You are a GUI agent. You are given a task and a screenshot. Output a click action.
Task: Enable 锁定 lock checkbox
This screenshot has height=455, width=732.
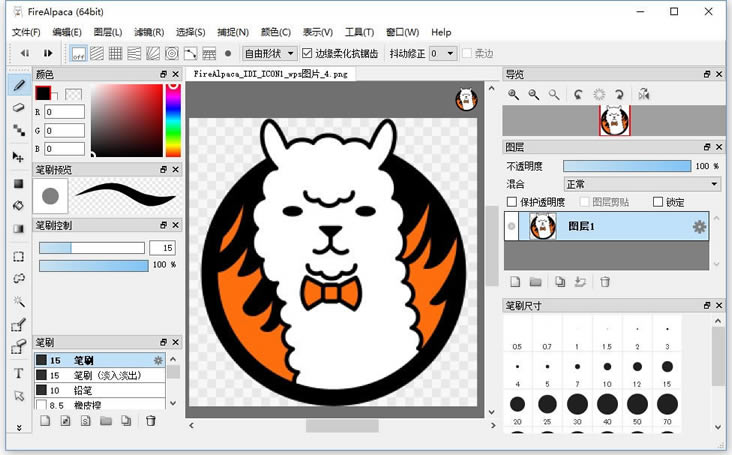658,202
